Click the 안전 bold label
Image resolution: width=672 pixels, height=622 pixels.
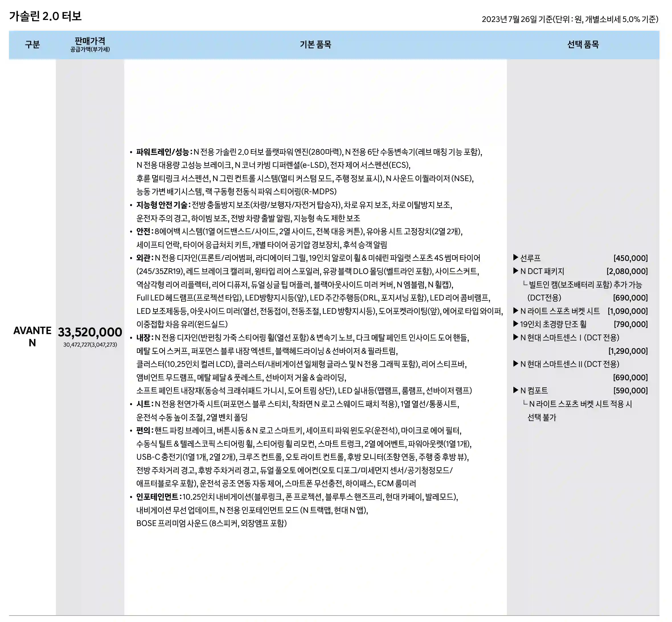point(145,232)
